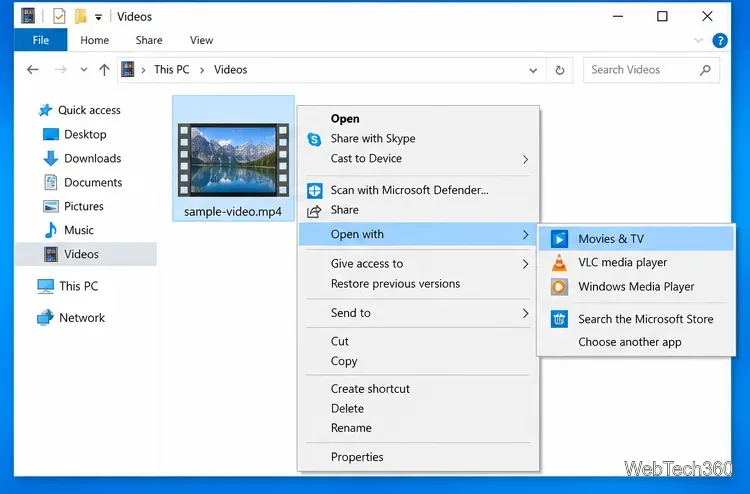Click the Downloads arrow icon in sidebar
The image size is (750, 494).
pyautogui.click(x=51, y=158)
